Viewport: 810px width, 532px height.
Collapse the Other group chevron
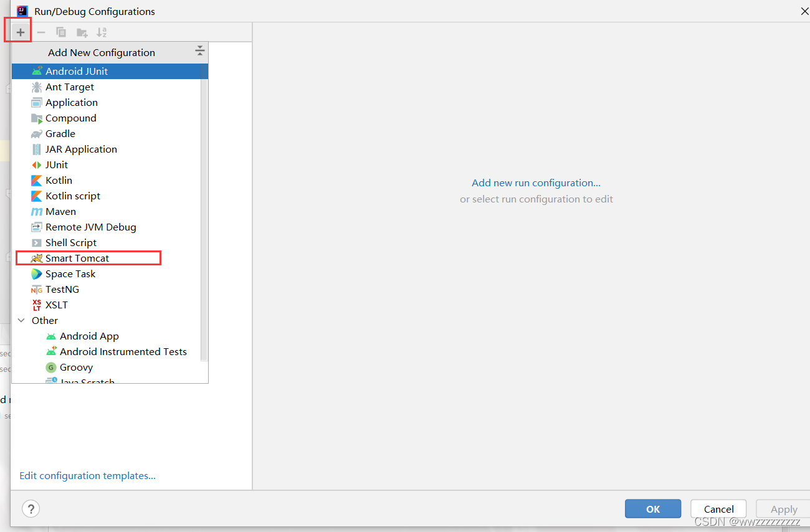tap(21, 320)
